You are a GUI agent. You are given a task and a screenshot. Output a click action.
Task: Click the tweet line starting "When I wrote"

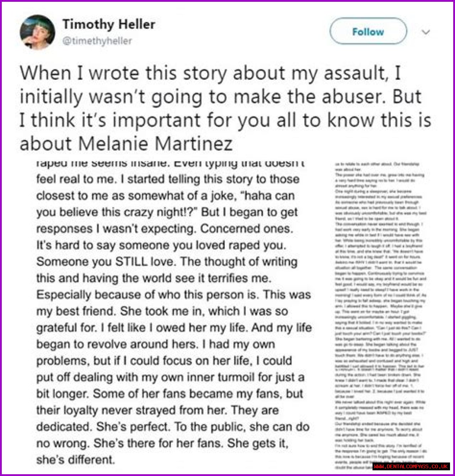tap(210, 73)
